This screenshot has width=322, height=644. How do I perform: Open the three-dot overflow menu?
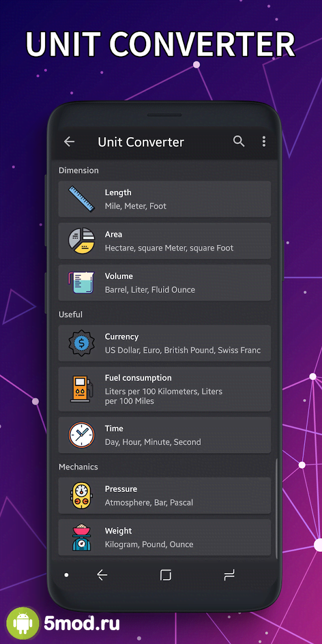(x=264, y=142)
